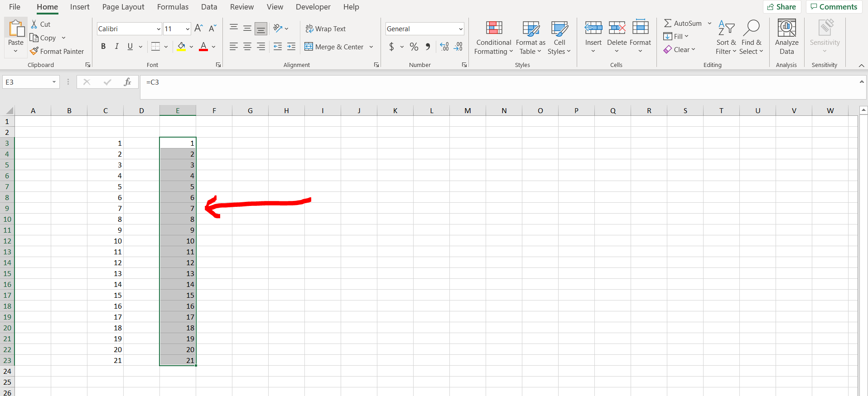Click the Cut scissors icon
868x396 pixels.
pos(34,24)
